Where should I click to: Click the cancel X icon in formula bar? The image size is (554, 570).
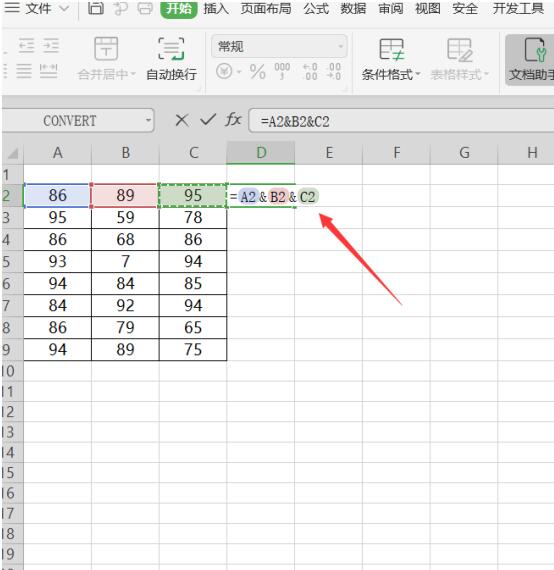[x=181, y=120]
